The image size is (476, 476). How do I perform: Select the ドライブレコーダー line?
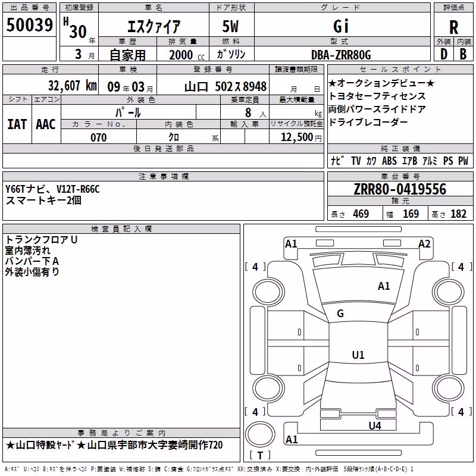tap(368, 122)
